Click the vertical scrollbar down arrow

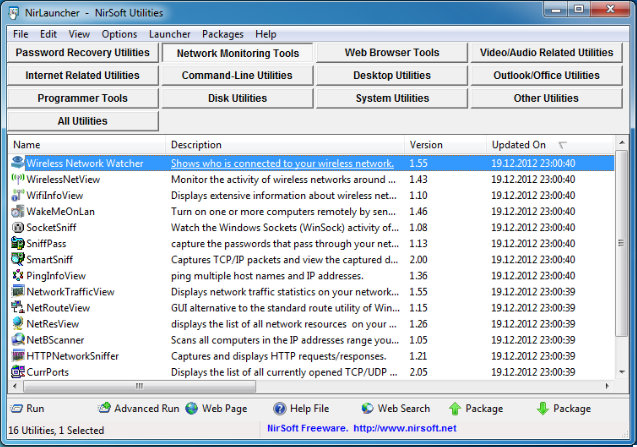click(622, 372)
